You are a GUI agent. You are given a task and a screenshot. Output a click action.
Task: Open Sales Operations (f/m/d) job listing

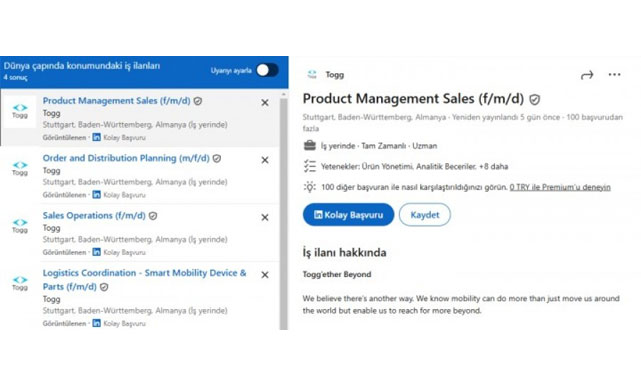94,215
